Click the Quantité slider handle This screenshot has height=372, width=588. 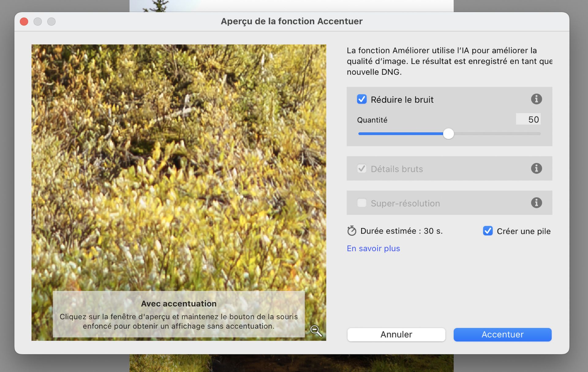[448, 134]
